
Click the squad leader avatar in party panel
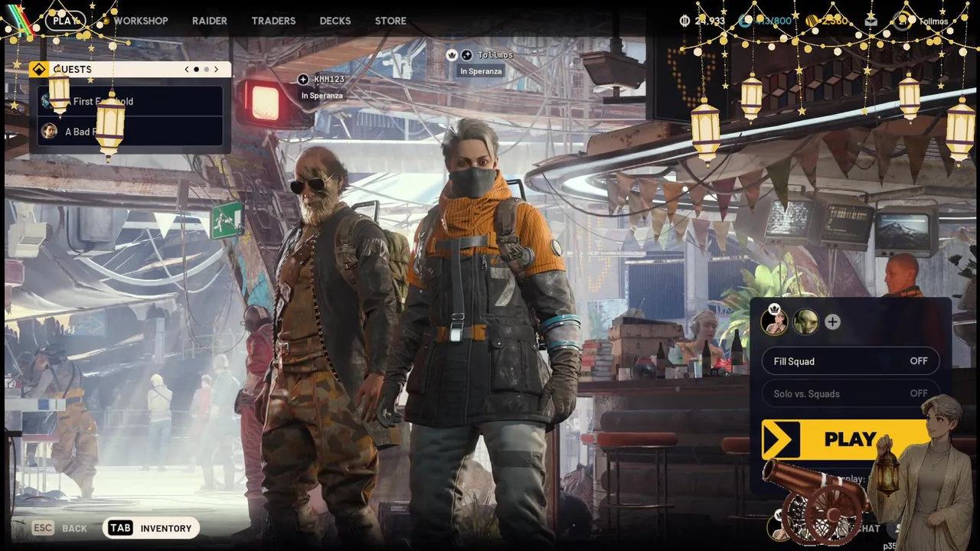(774, 322)
